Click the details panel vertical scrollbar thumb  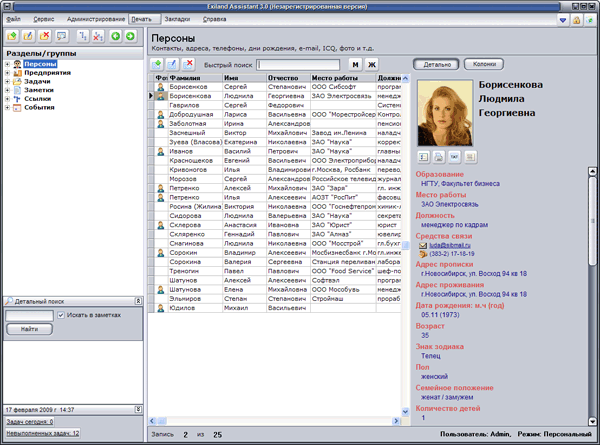click(592, 220)
